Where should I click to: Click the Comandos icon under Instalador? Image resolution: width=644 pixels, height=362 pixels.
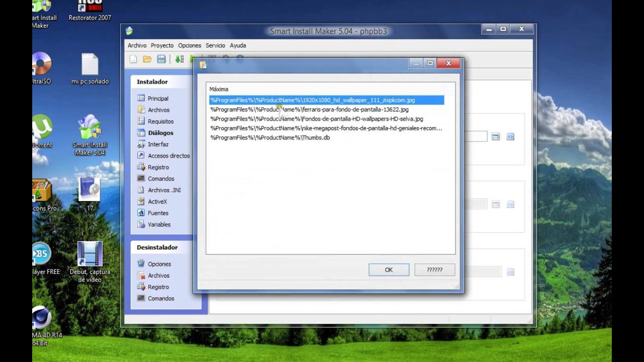point(141,178)
